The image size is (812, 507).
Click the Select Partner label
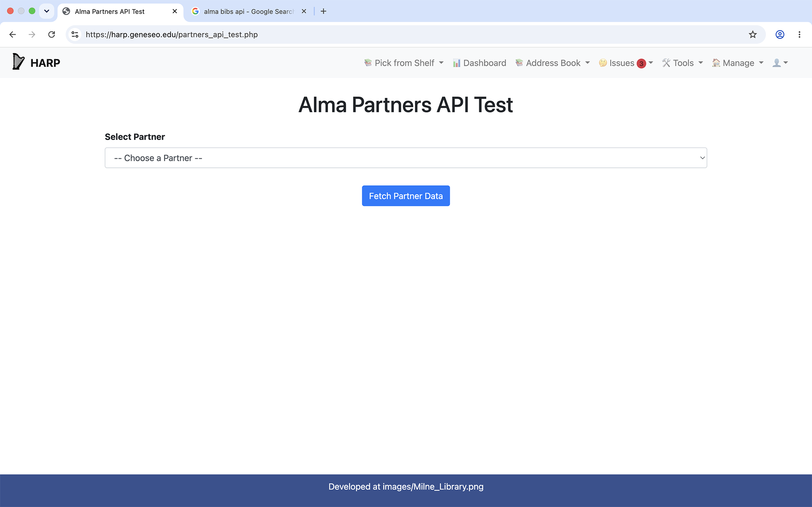[x=135, y=137]
